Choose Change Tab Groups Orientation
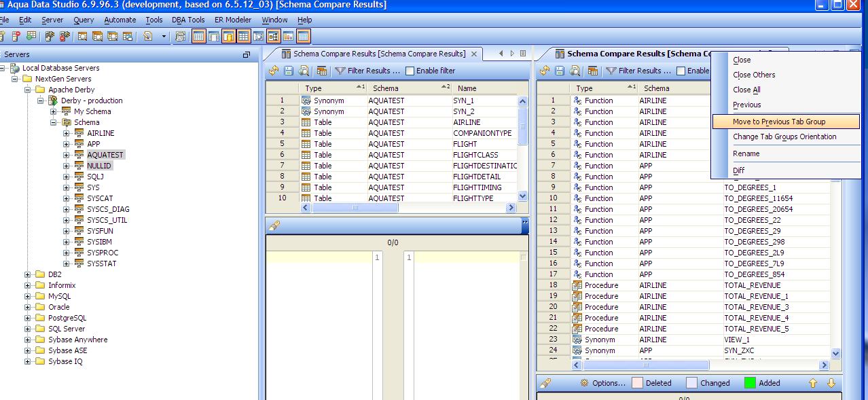 click(784, 137)
